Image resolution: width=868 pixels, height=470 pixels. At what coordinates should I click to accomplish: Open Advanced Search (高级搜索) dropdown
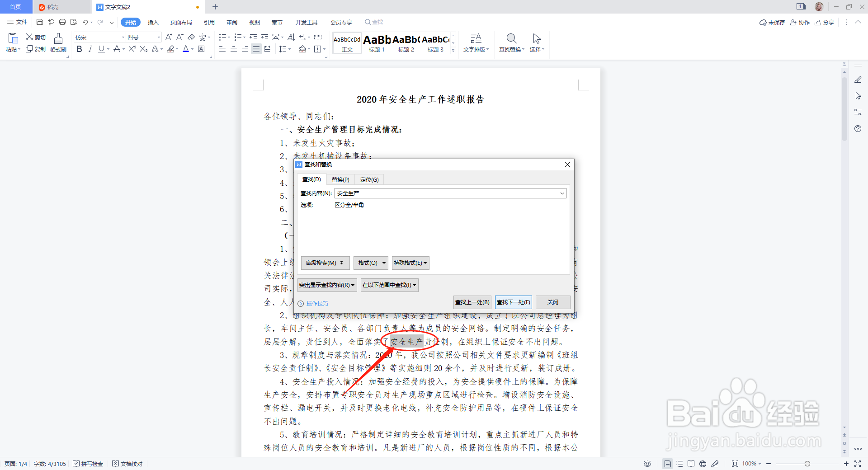pos(325,263)
